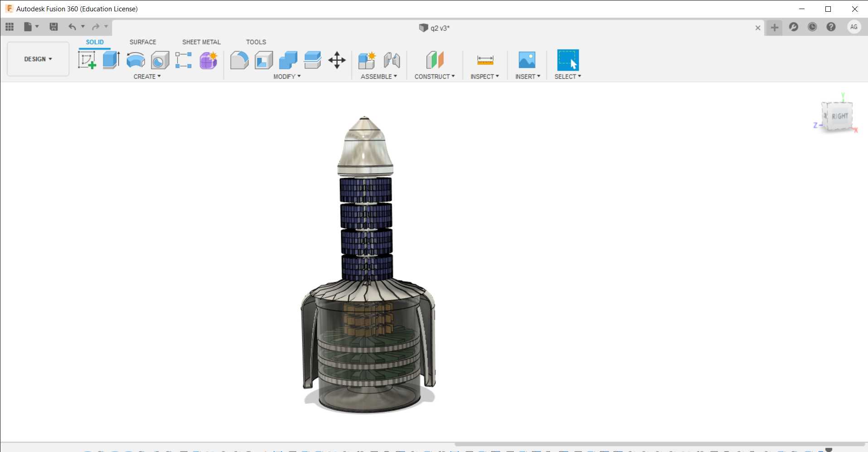Activate the Select tool icon
The width and height of the screenshot is (868, 452).
click(568, 60)
